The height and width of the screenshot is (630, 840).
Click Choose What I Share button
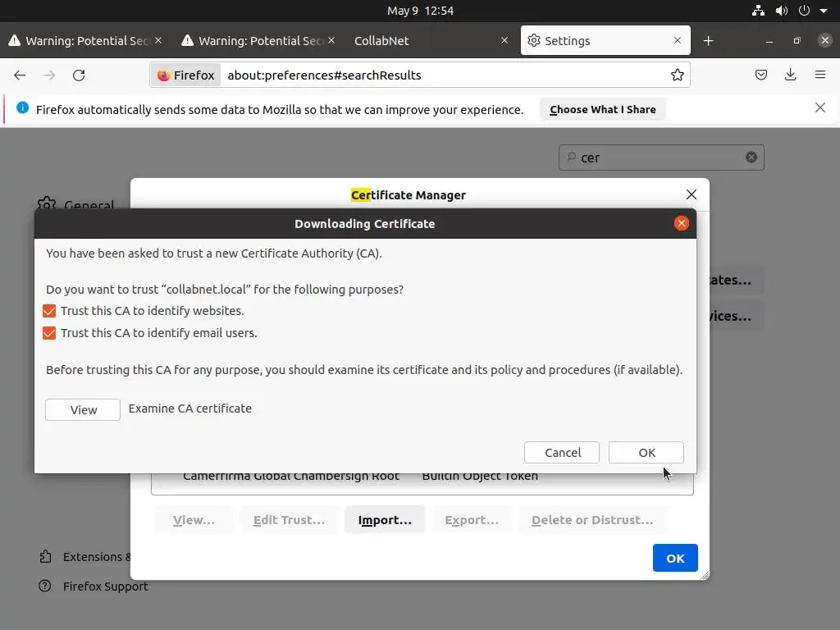pyautogui.click(x=602, y=109)
